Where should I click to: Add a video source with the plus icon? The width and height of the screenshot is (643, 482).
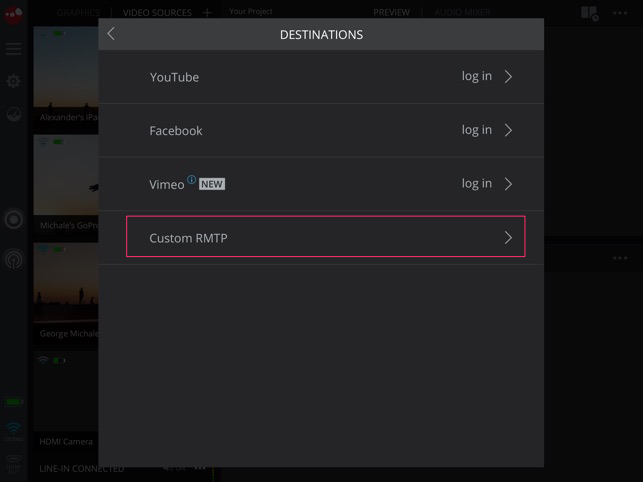click(x=207, y=13)
